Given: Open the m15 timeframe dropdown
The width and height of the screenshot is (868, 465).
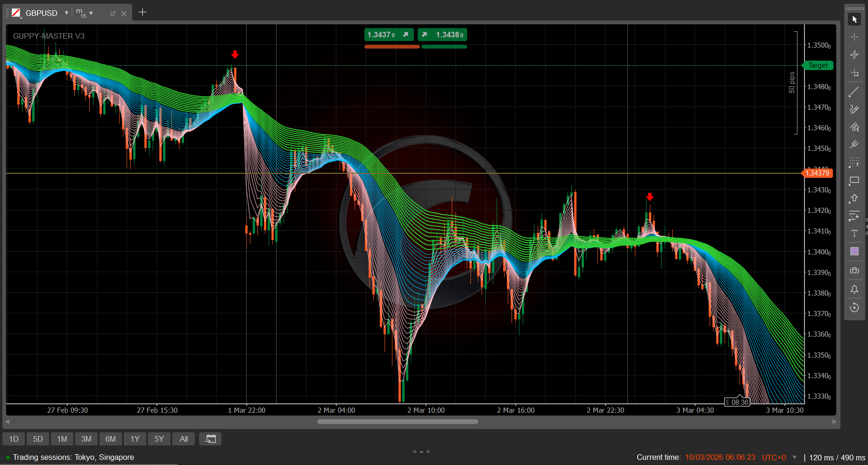Looking at the screenshot, I should tap(91, 13).
